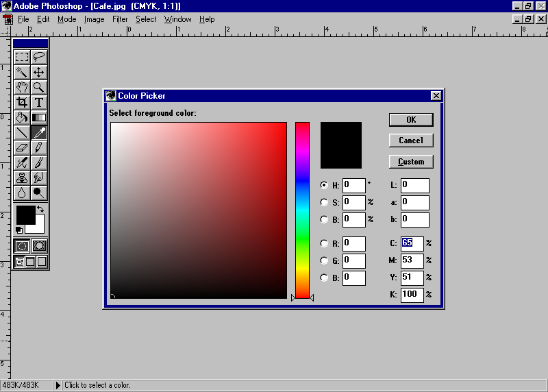
Task: Open the File menu
Action: (23, 19)
